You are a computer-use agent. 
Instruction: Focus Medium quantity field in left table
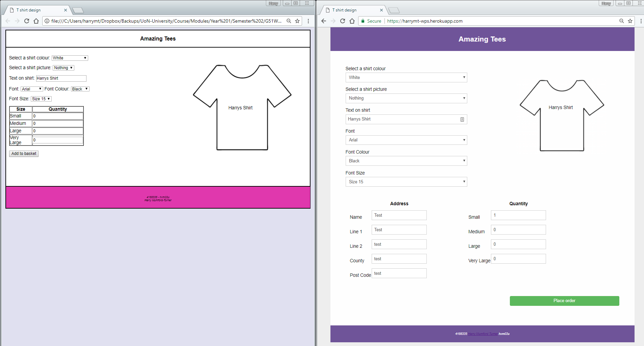click(58, 124)
